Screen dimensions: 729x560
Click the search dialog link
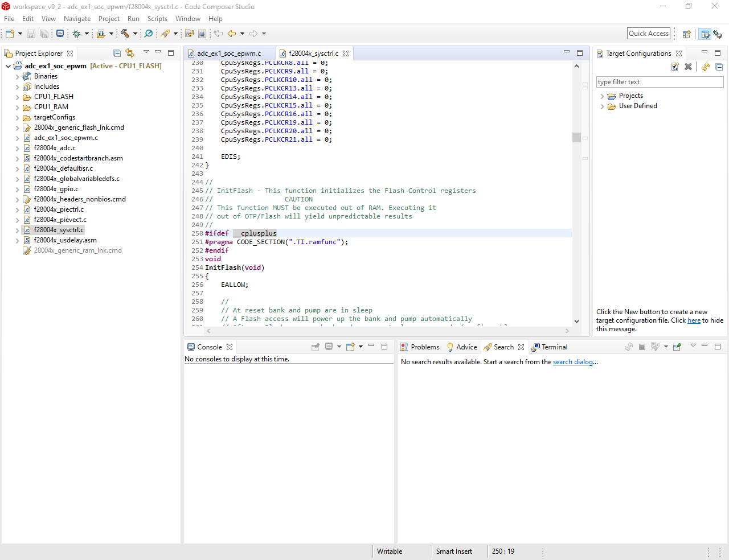click(572, 362)
